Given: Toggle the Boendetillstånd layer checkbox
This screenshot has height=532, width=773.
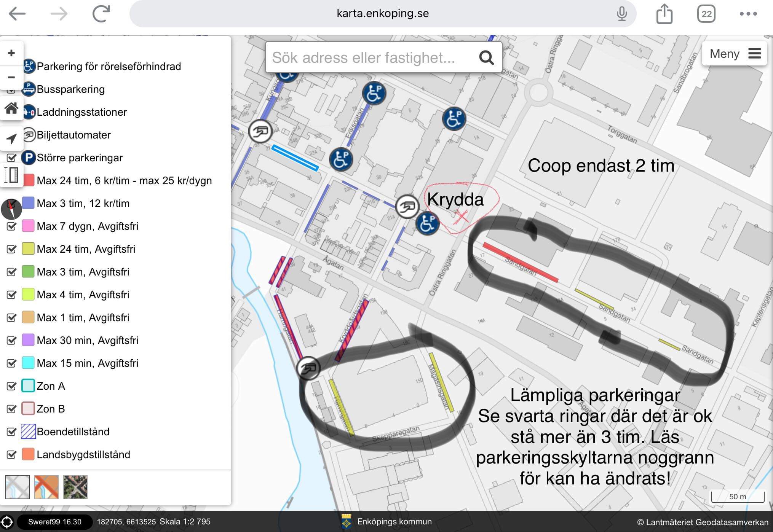Looking at the screenshot, I should [12, 432].
